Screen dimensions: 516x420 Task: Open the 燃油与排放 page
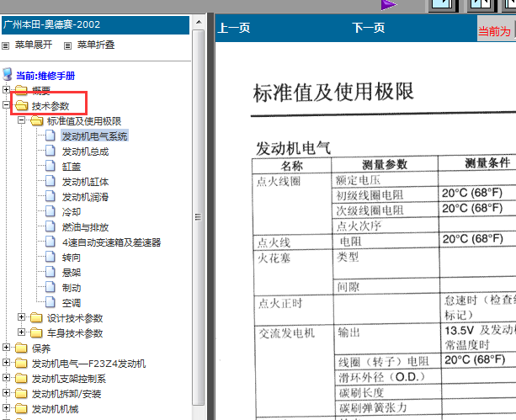[x=85, y=227]
